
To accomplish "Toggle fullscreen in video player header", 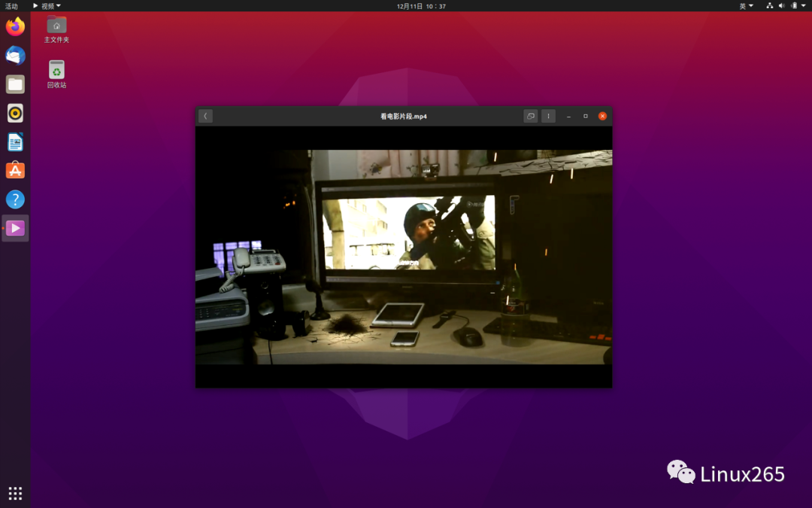I will pos(530,116).
